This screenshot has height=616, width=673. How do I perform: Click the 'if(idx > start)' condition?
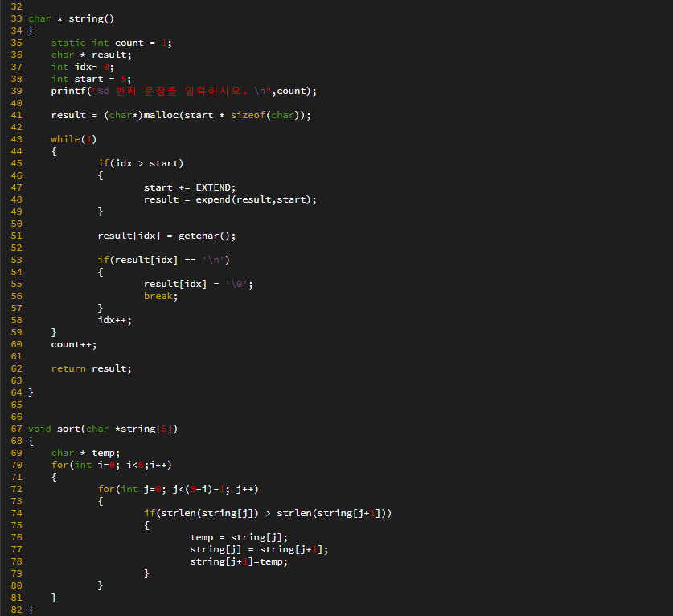click(141, 163)
